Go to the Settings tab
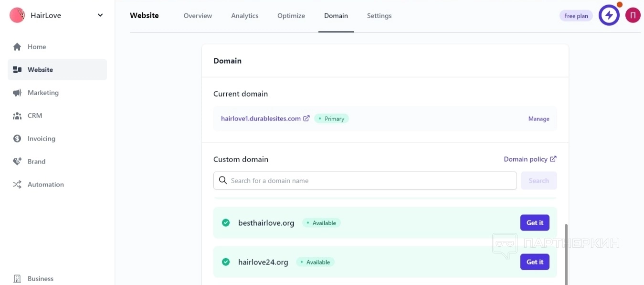Viewport: 644px width, 285px height. [379, 16]
